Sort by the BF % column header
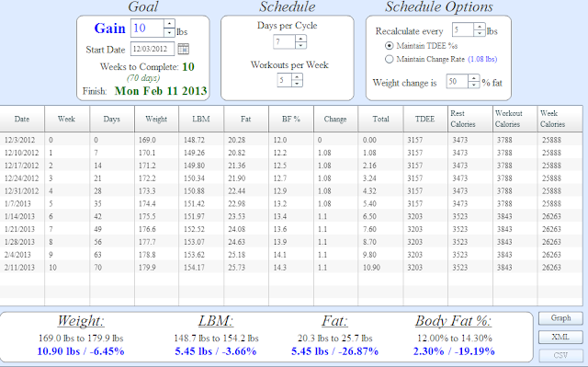Image resolution: width=588 pixels, height=367 pixels. pos(291,119)
